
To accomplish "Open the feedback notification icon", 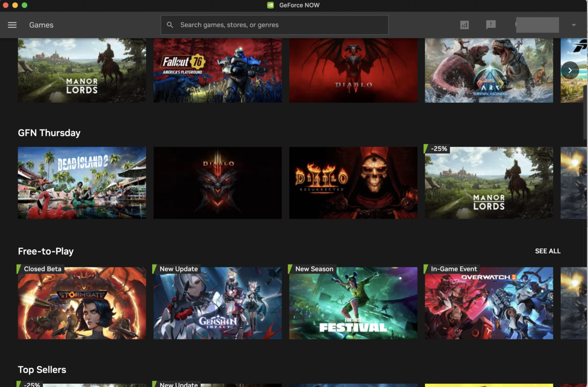I will click(491, 25).
